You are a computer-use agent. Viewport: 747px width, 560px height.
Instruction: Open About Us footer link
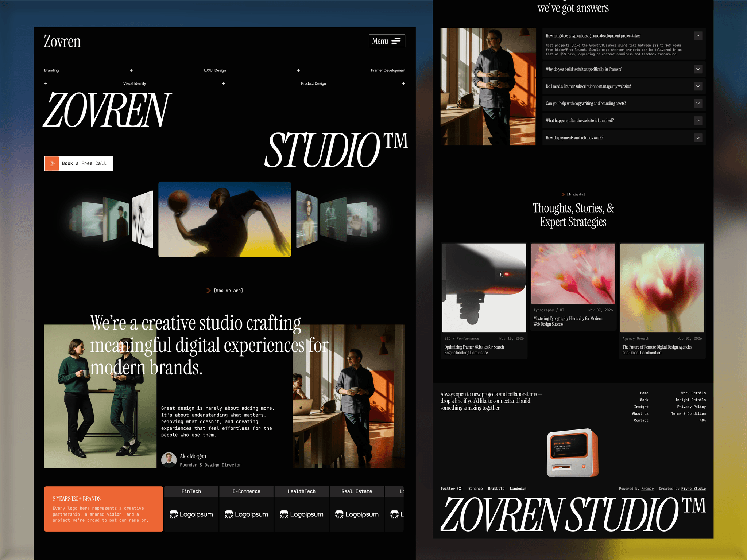click(x=640, y=414)
